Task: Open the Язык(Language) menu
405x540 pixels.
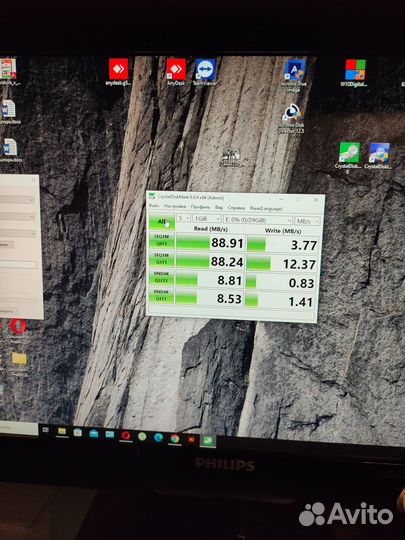Action: 266,208
